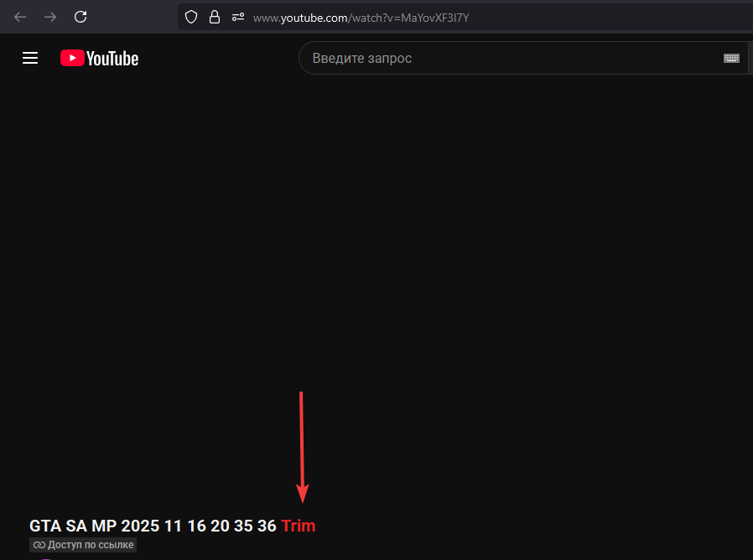The width and height of the screenshot is (753, 560).
Task: Show site security info via padlock
Action: click(215, 17)
